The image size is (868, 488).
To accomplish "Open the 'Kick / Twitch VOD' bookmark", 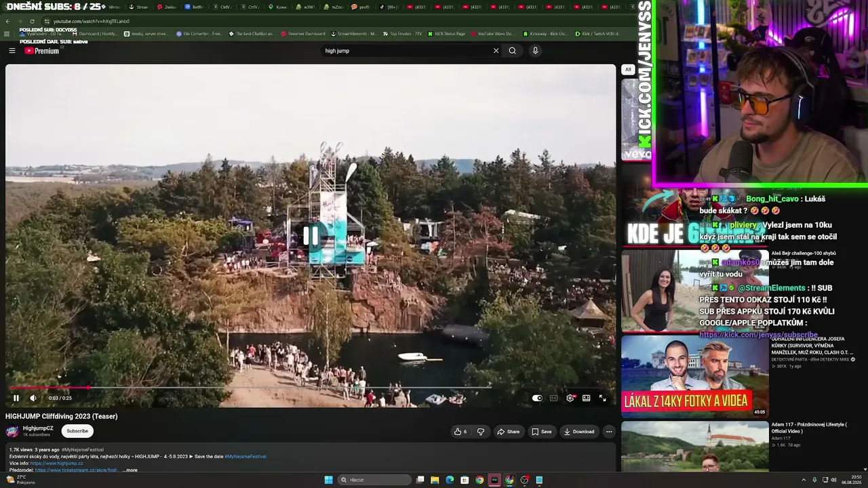I will pos(597,34).
